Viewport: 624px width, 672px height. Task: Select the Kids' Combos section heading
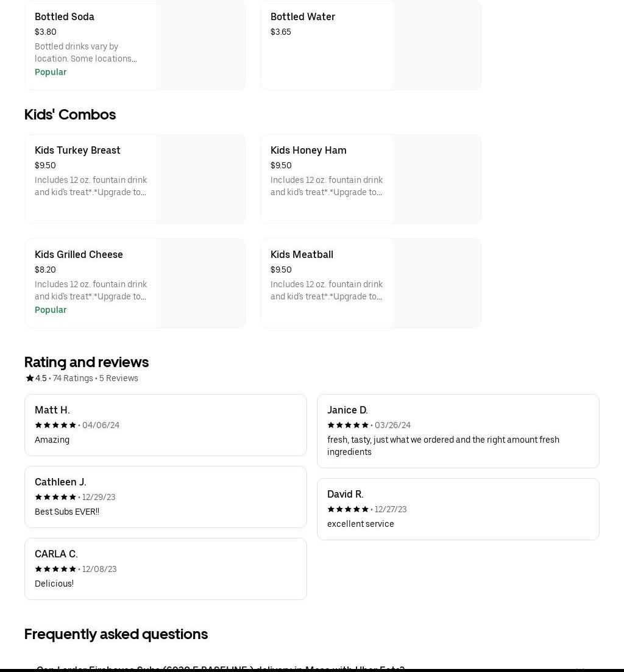coord(70,115)
